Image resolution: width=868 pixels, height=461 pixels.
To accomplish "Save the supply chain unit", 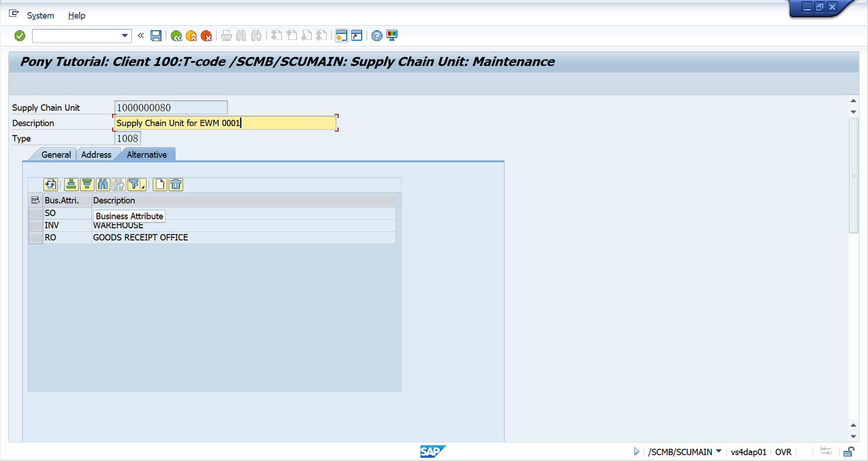I will (156, 36).
